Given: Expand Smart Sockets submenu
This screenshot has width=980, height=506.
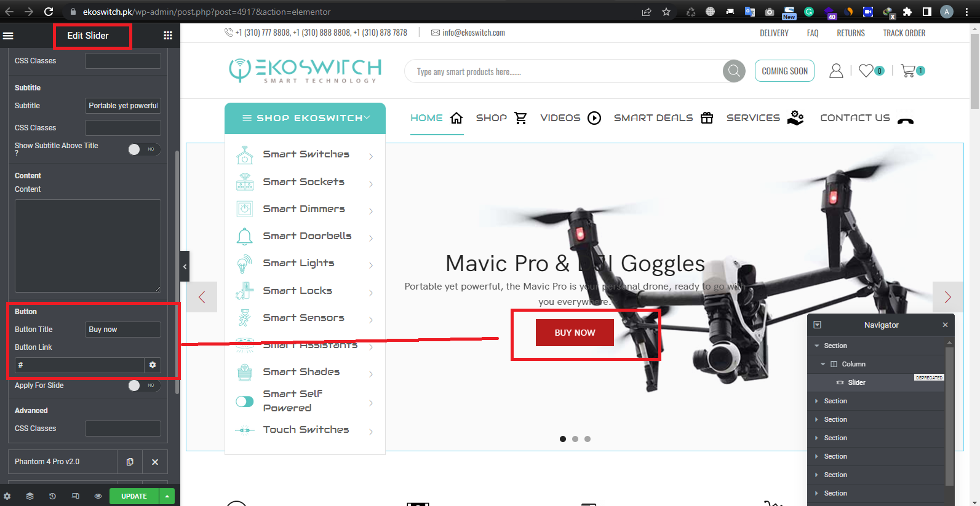Looking at the screenshot, I should pyautogui.click(x=371, y=183).
